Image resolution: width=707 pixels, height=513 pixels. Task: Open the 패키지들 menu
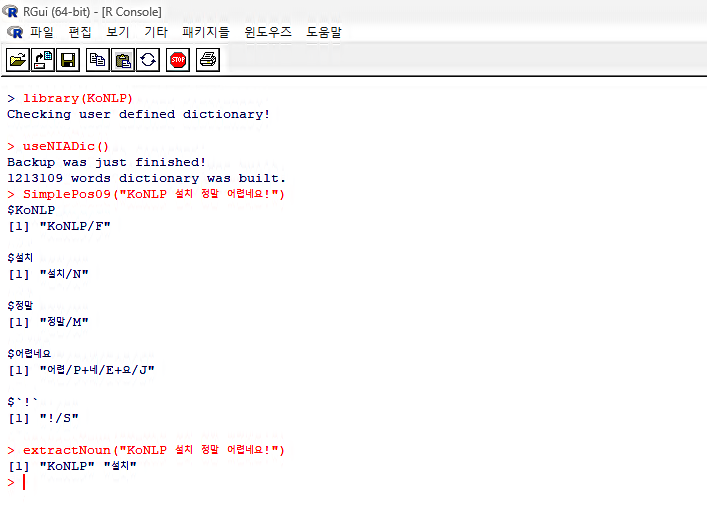[x=206, y=32]
